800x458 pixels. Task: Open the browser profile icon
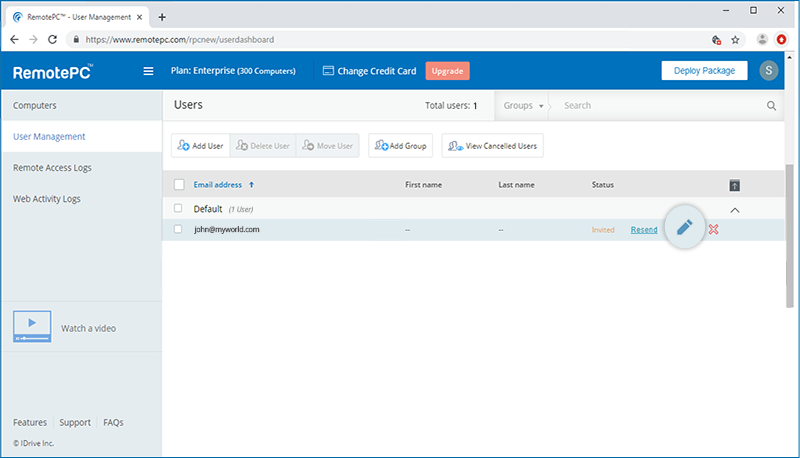coord(762,39)
